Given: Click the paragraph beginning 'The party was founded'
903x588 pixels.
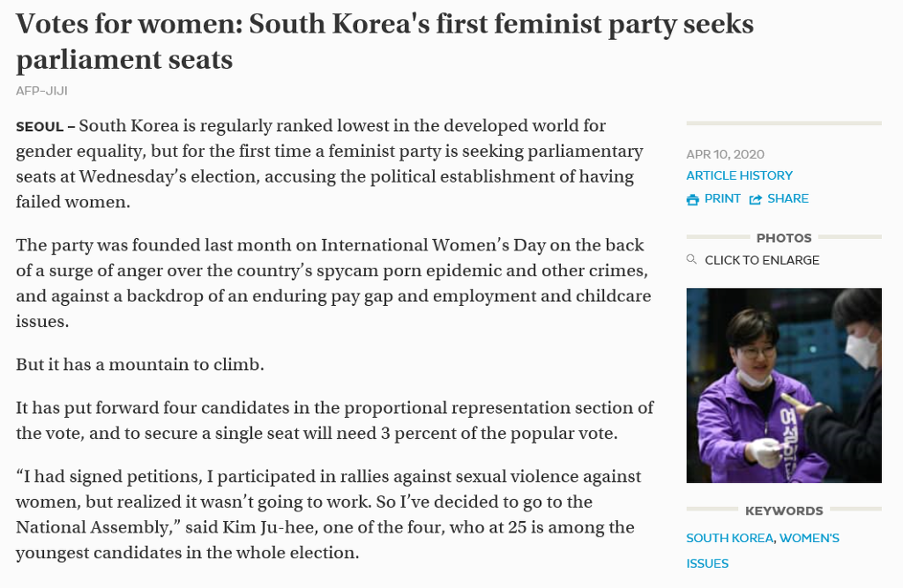Looking at the screenshot, I should pyautogui.click(x=333, y=283).
